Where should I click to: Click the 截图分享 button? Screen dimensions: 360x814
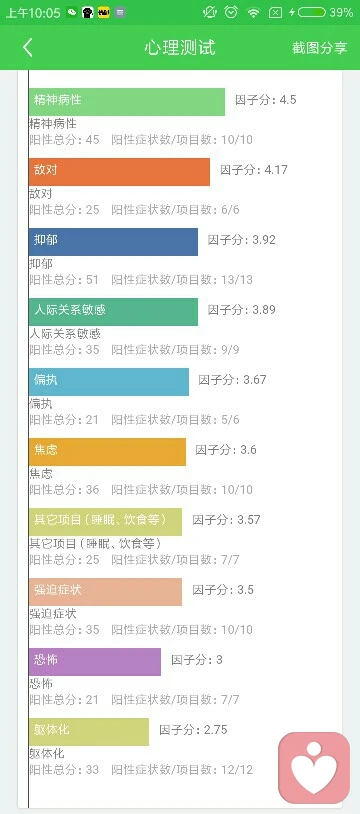click(319, 48)
